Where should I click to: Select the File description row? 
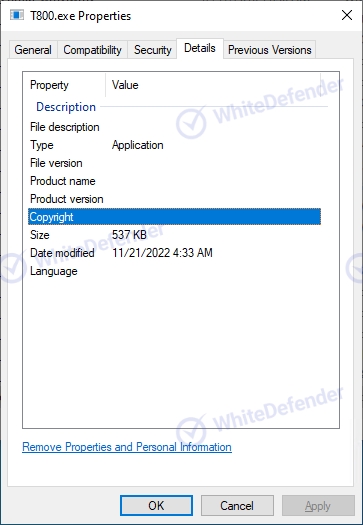click(174, 127)
